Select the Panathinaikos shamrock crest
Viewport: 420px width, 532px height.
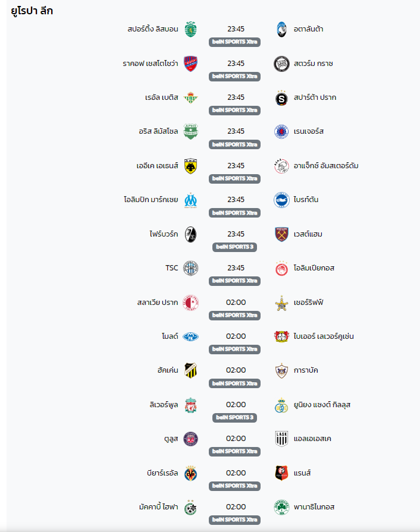click(281, 507)
